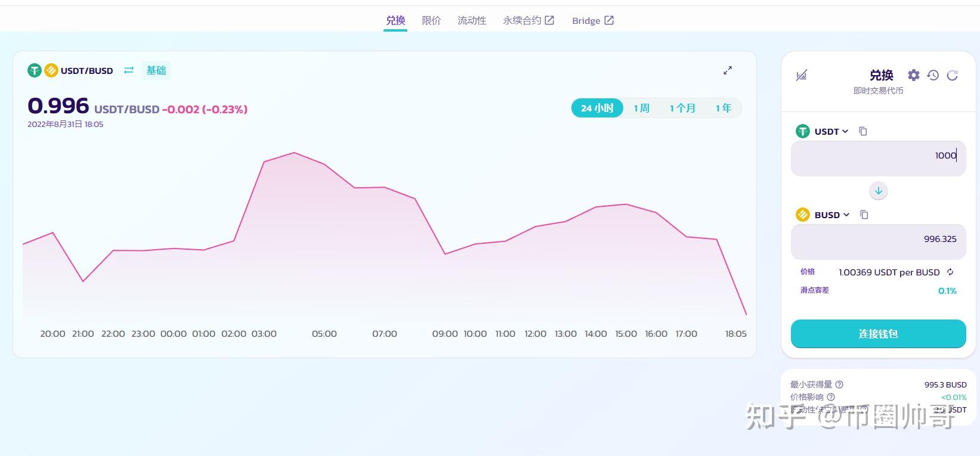Open swap settings gear

pyautogui.click(x=914, y=75)
